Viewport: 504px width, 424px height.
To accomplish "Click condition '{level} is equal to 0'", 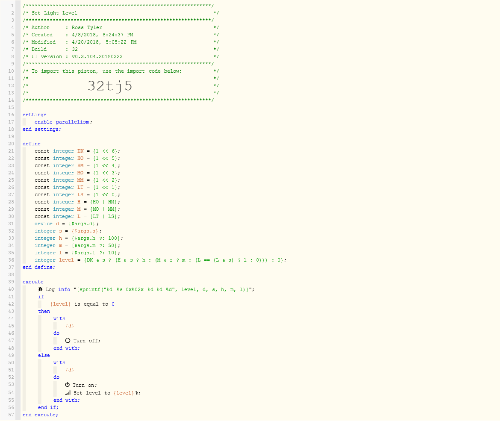I will 82,304.
